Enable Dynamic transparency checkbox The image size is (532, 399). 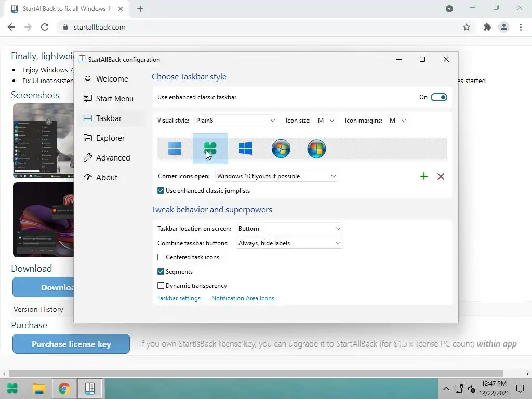[x=161, y=286]
